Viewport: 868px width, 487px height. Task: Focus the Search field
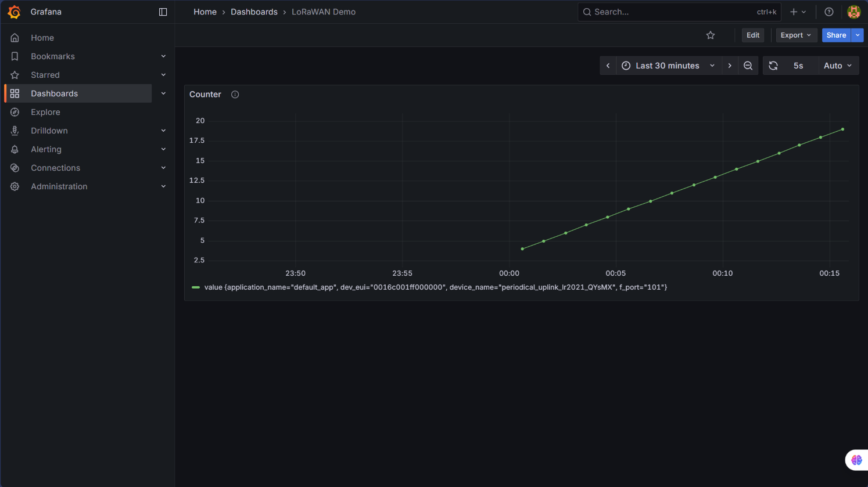(x=679, y=12)
